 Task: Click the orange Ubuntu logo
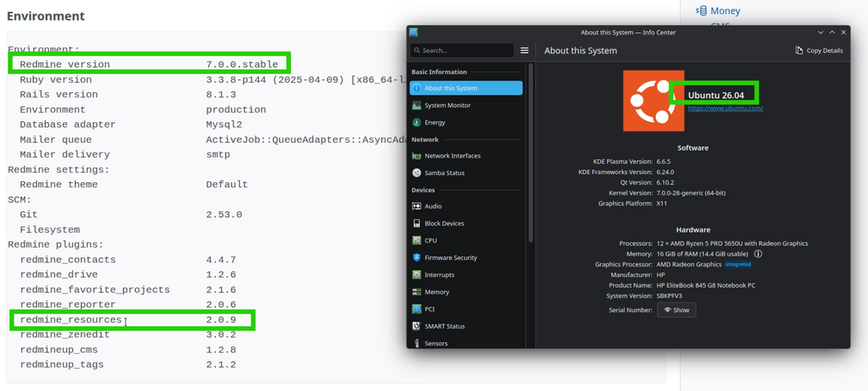pyautogui.click(x=653, y=101)
